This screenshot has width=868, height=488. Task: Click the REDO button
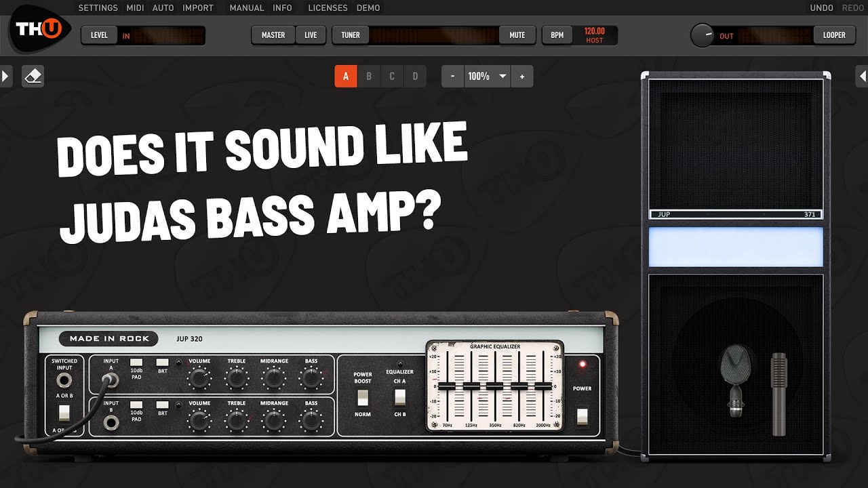point(852,8)
